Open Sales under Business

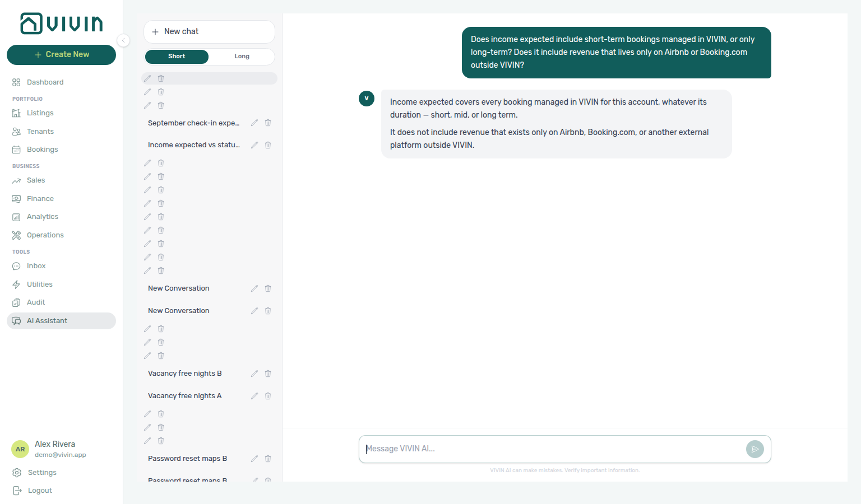pyautogui.click(x=61, y=180)
